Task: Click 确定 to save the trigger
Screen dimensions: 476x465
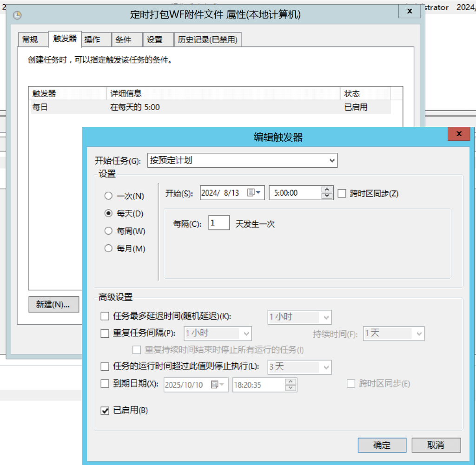Action: coord(382,445)
